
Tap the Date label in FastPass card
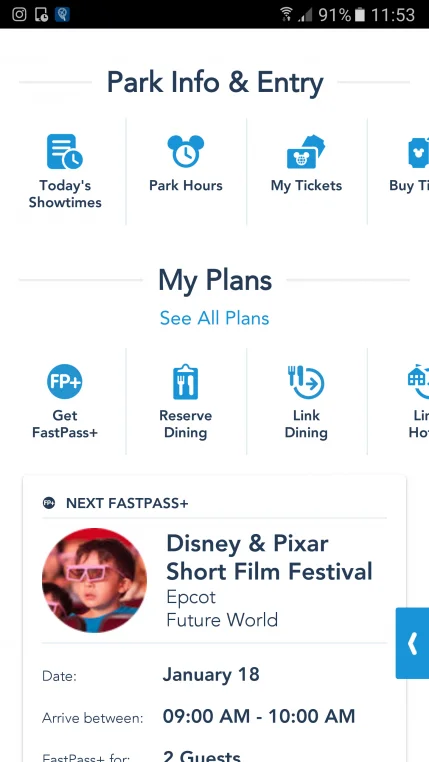point(59,676)
